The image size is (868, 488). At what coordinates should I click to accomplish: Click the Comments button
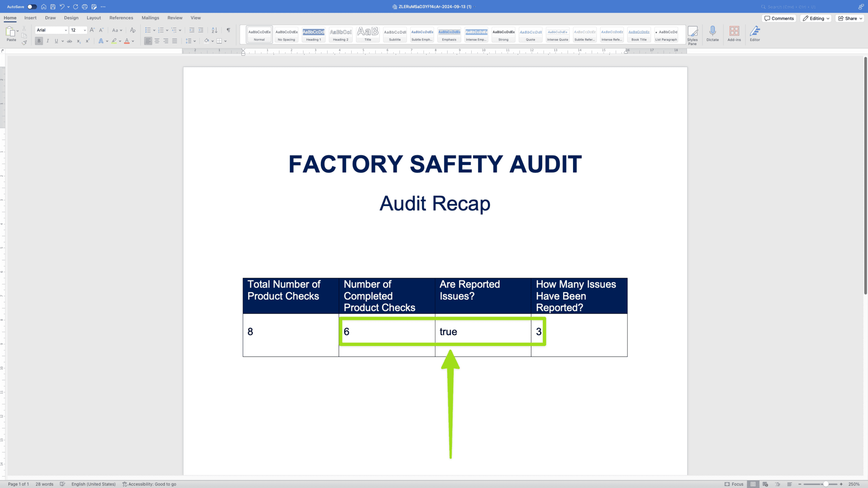coord(779,18)
